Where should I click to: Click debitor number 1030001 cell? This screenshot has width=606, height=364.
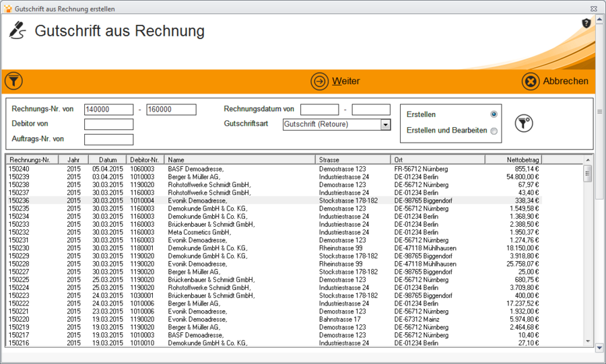142,295
